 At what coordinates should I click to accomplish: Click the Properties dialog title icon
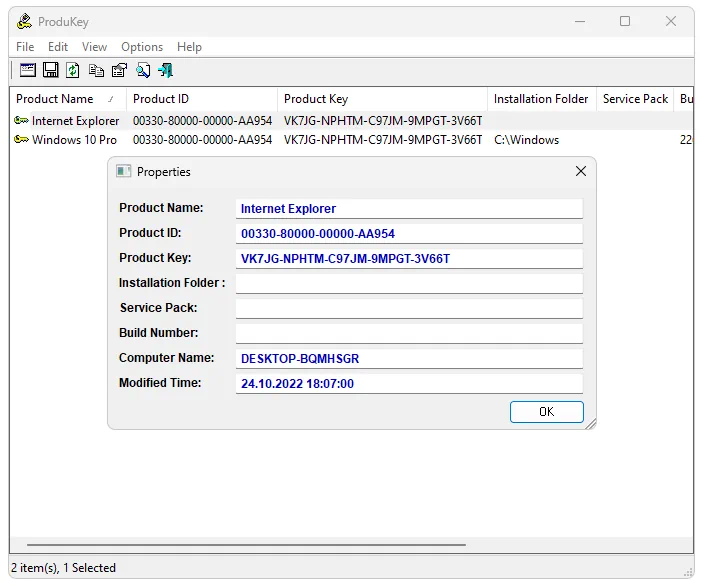(124, 171)
